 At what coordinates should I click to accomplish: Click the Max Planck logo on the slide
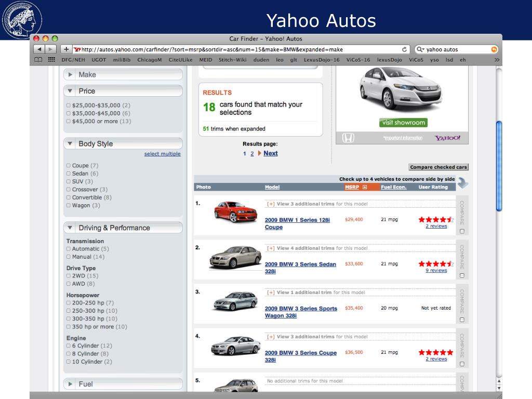[21, 19]
